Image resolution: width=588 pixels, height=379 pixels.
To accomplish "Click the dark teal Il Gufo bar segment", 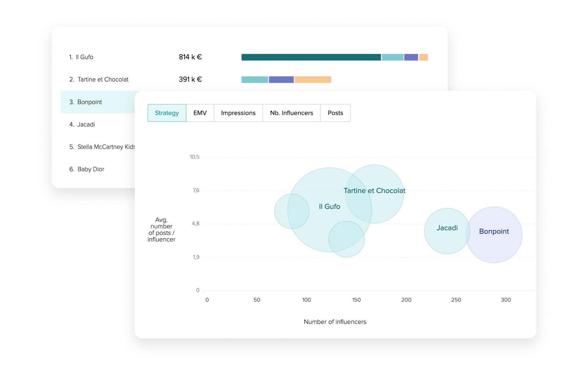I will click(311, 57).
